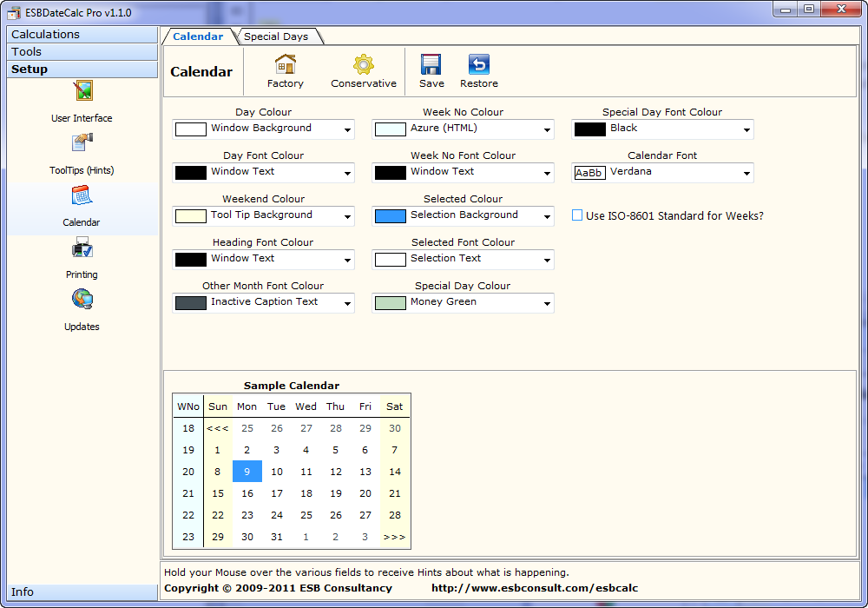Click the WNo column header

click(188, 406)
